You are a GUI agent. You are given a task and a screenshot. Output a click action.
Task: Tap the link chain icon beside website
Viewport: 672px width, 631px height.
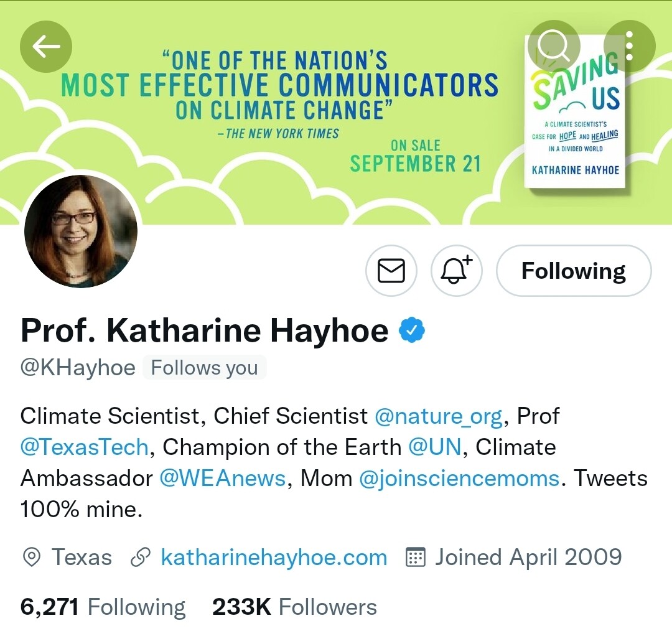click(139, 558)
